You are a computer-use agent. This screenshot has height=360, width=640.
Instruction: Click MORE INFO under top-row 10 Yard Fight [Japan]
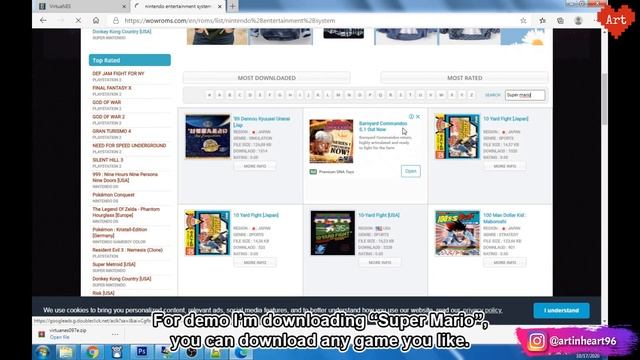(x=505, y=166)
